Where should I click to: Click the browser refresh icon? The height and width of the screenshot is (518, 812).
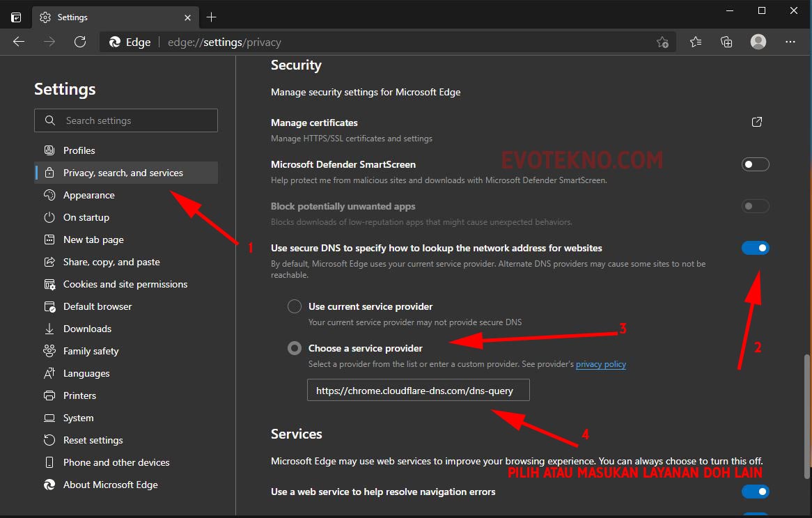tap(80, 42)
